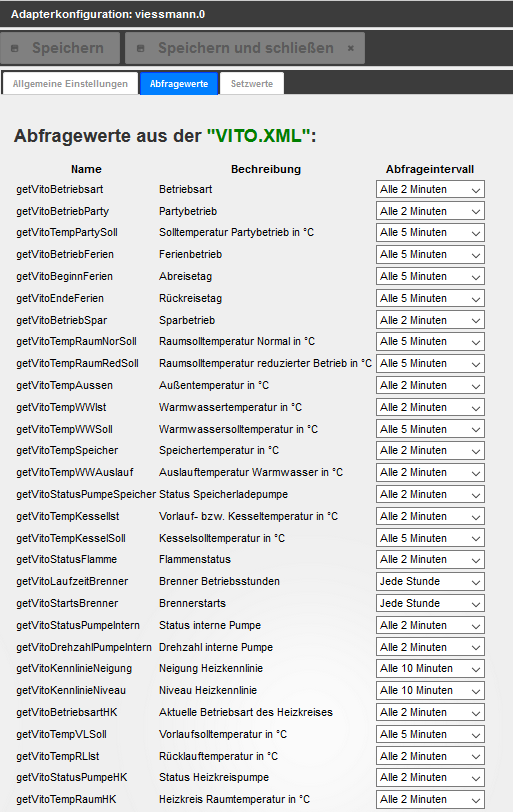Switch to the Setzwerte tab
Image resolution: width=513 pixels, height=812 pixels.
252,83
